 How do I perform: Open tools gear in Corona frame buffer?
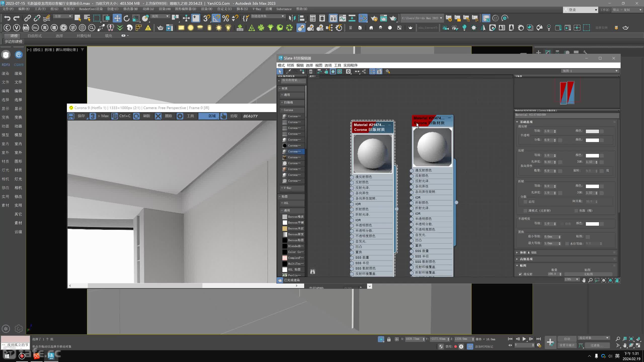180,116
